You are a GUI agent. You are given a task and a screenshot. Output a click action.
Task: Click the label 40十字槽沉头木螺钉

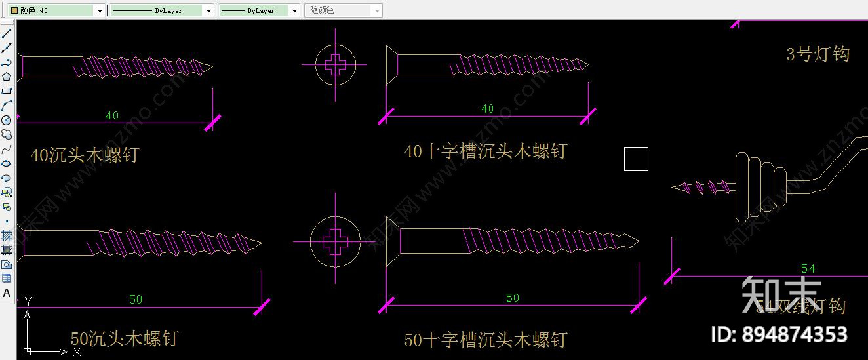485,151
